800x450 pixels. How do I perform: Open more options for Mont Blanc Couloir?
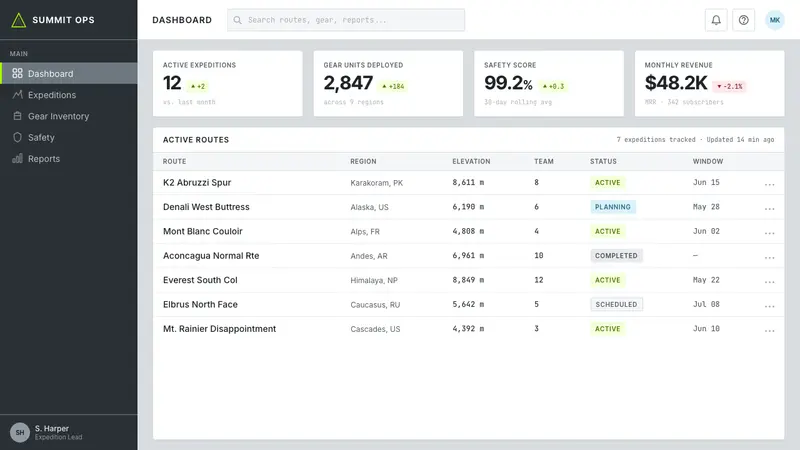tap(769, 232)
